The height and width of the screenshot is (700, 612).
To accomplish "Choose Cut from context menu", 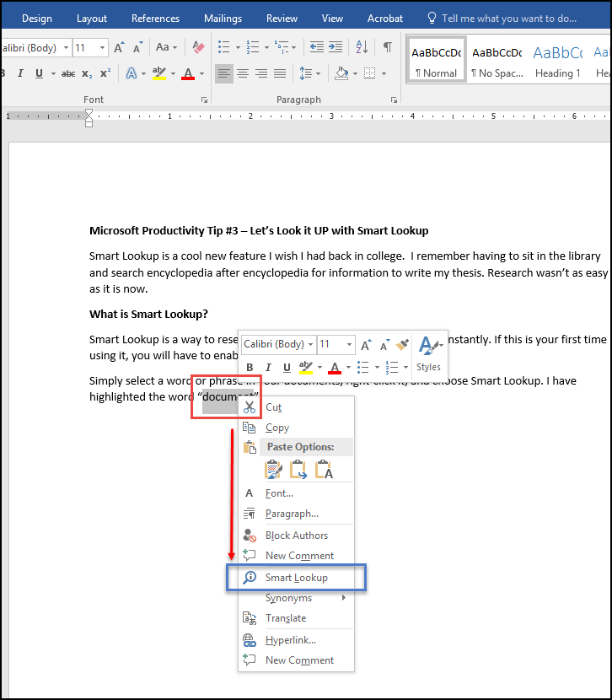I will click(x=296, y=407).
